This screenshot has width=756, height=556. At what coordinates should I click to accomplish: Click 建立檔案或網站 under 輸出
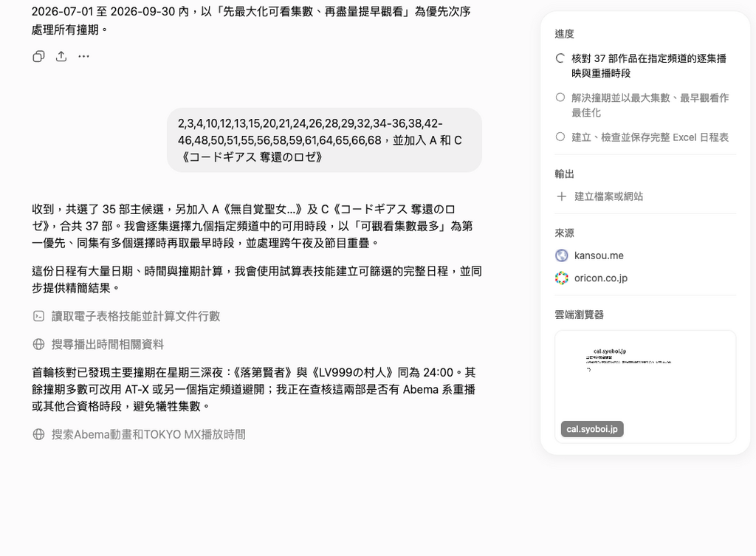pyautogui.click(x=608, y=196)
